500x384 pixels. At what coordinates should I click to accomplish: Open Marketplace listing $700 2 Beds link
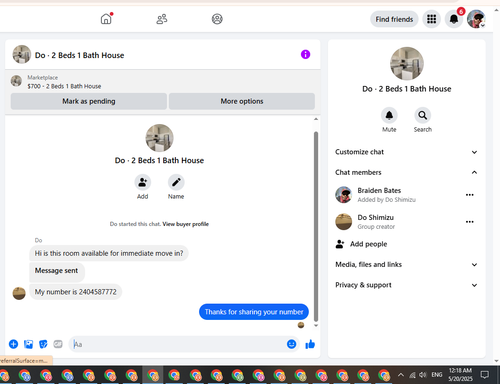[x=64, y=86]
